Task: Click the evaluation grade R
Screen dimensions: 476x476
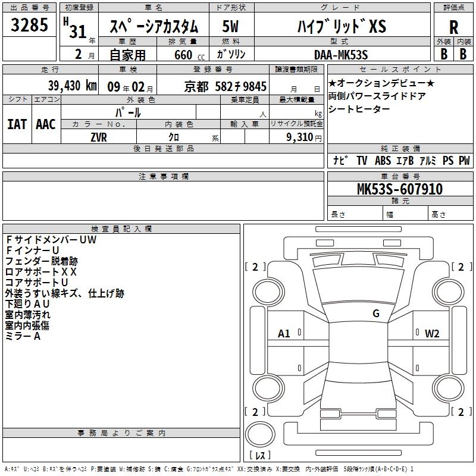Action: (x=453, y=27)
